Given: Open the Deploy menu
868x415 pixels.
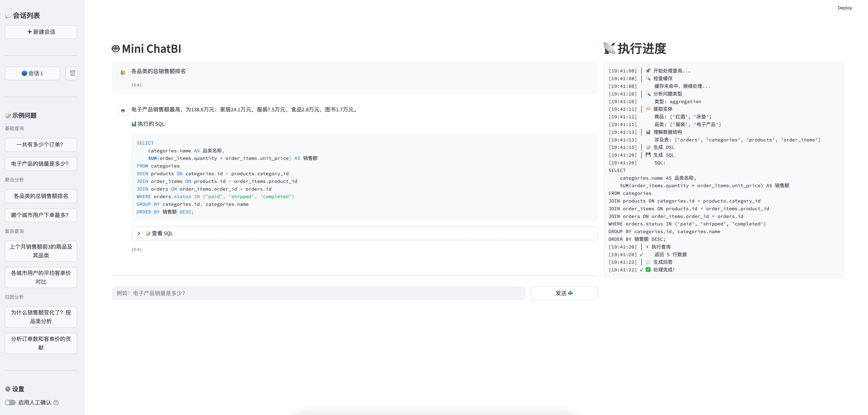Looking at the screenshot, I should point(844,8).
